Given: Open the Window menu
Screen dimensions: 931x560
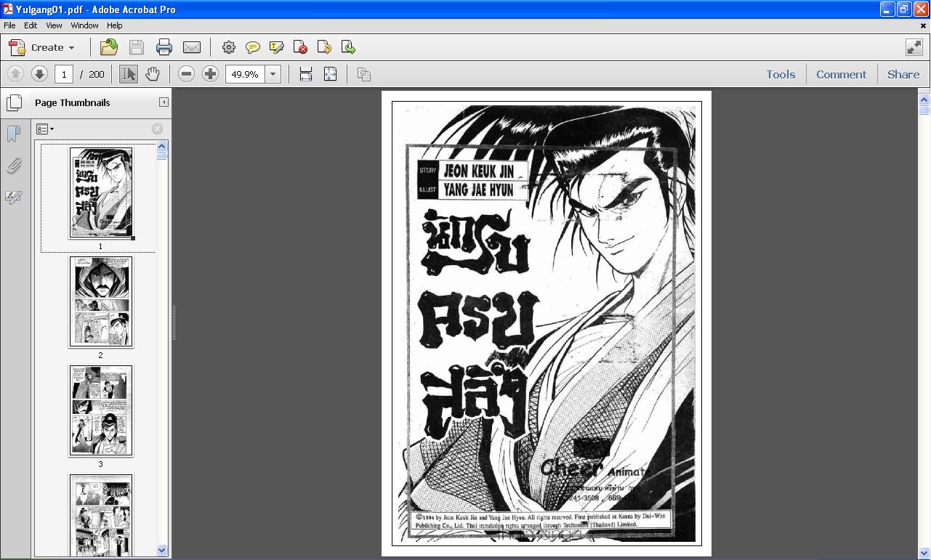Looking at the screenshot, I should click(x=84, y=25).
